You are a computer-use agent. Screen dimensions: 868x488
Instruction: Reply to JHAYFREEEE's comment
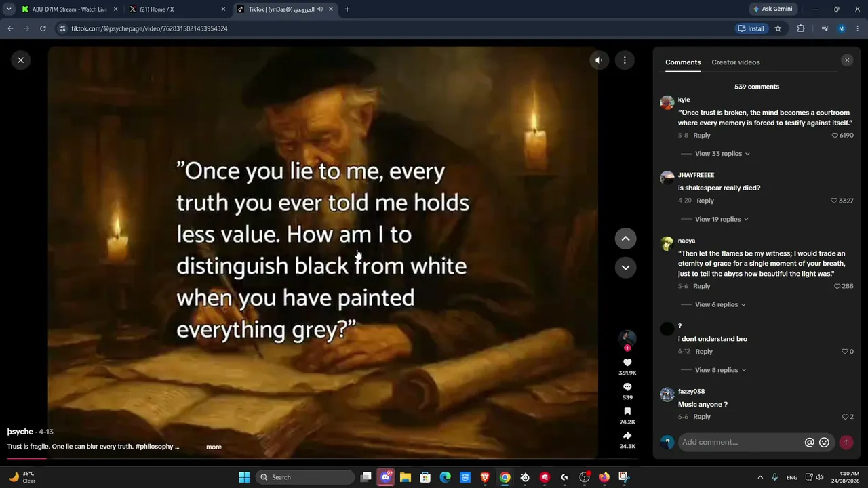(x=705, y=201)
